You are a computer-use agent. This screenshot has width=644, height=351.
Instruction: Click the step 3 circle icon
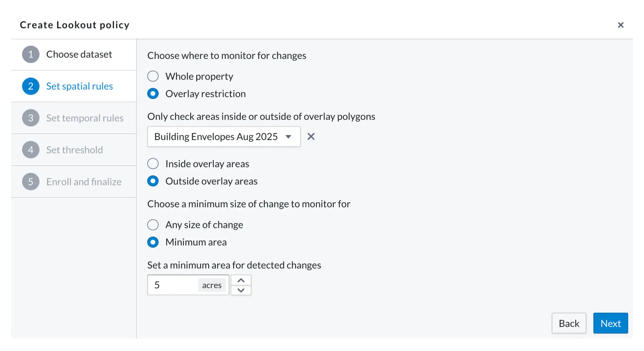tap(31, 118)
